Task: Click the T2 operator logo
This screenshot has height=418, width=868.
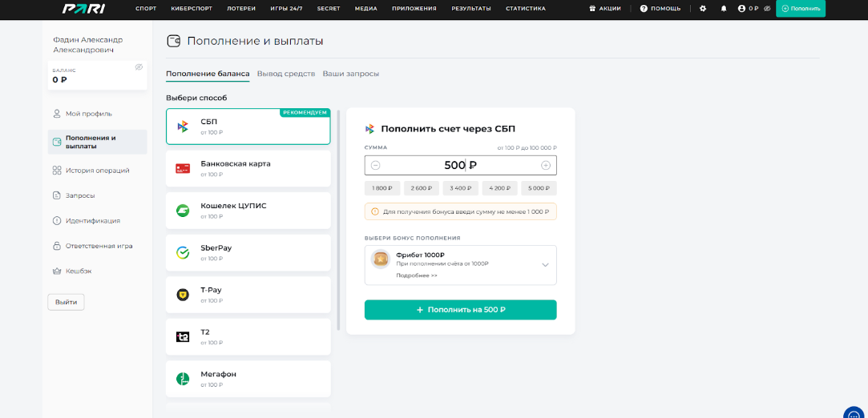Action: pyautogui.click(x=183, y=336)
